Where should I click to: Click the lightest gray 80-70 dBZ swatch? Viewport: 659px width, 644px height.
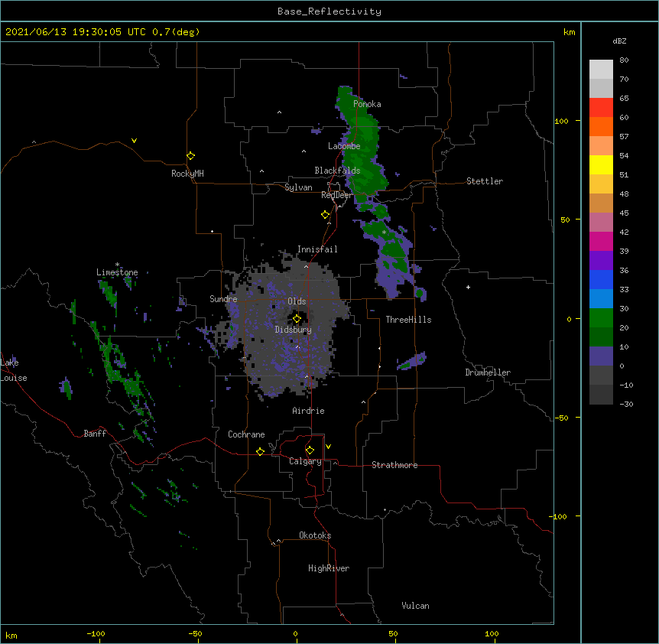point(601,69)
